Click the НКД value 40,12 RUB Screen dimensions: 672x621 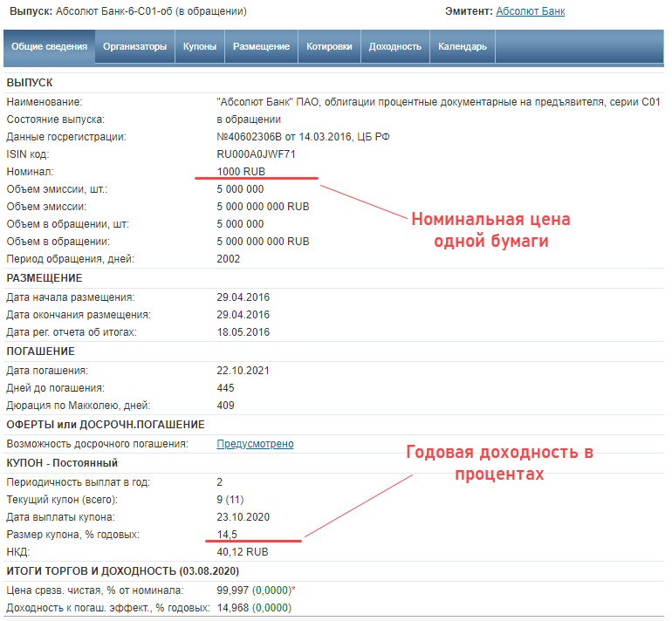243,552
